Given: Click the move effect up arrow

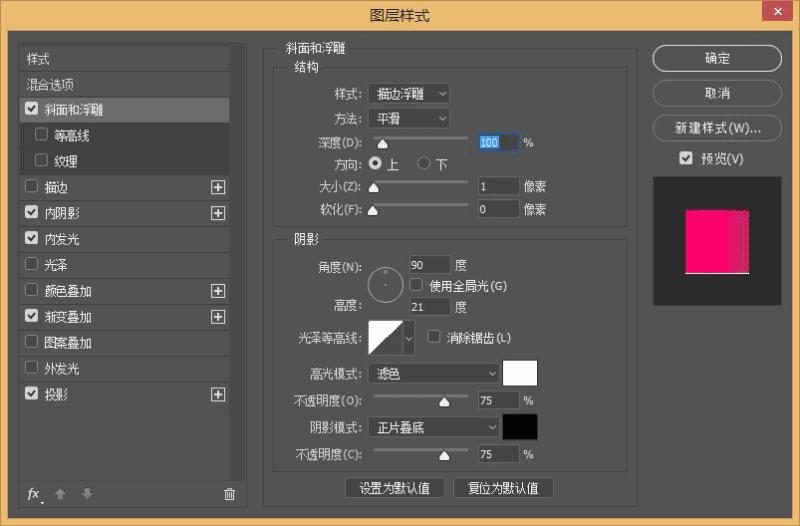Looking at the screenshot, I should click(x=60, y=494).
